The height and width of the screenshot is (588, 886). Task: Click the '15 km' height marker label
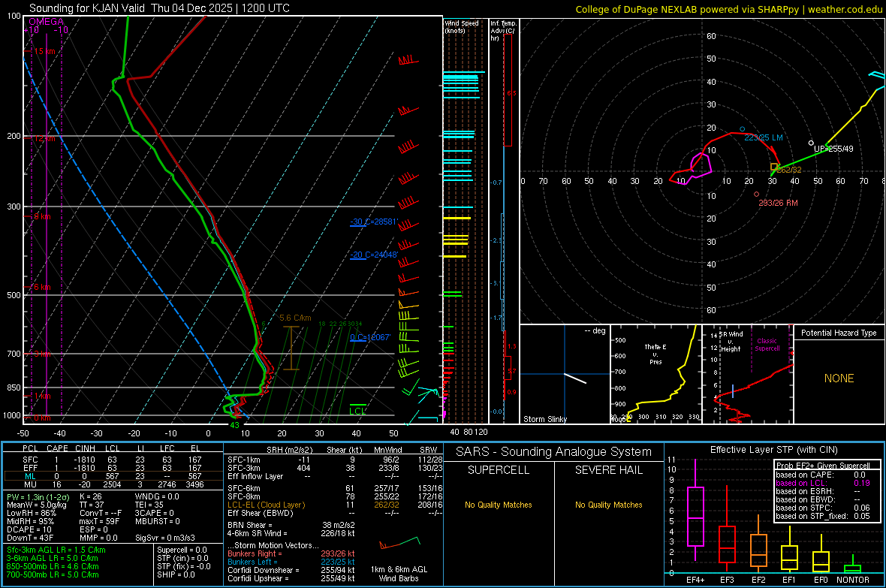[x=44, y=51]
